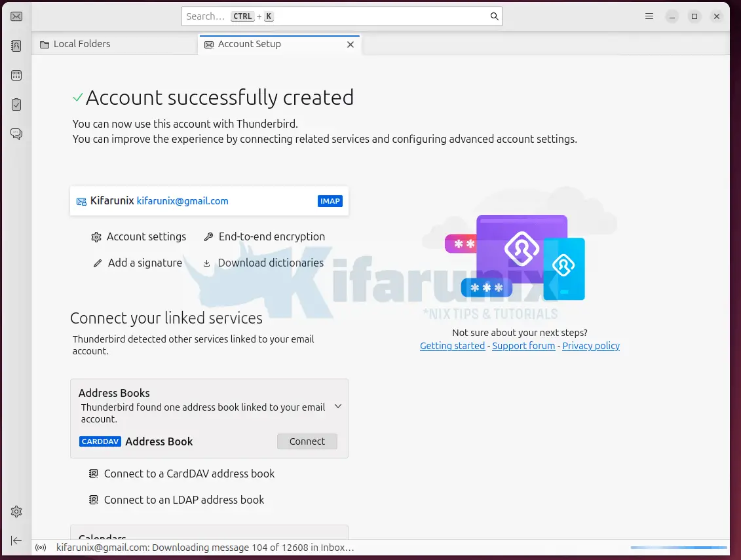
Task: Open the Settings gear in sidebar
Action: coord(16,512)
